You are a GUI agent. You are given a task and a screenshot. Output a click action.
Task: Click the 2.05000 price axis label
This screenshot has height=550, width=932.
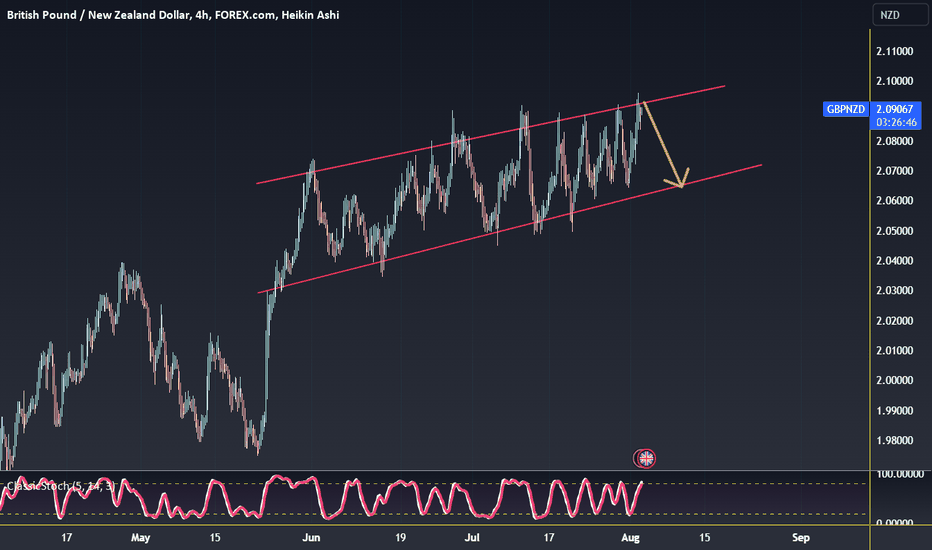point(895,231)
